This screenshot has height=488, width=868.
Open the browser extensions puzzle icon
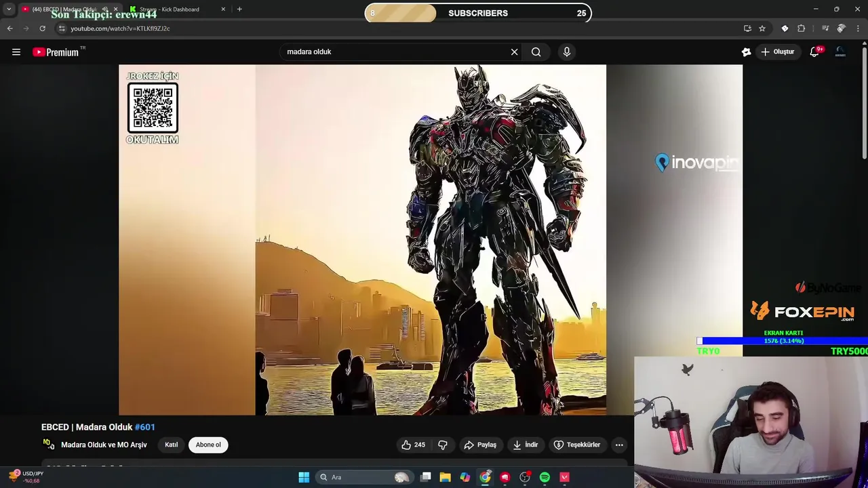coord(802,28)
